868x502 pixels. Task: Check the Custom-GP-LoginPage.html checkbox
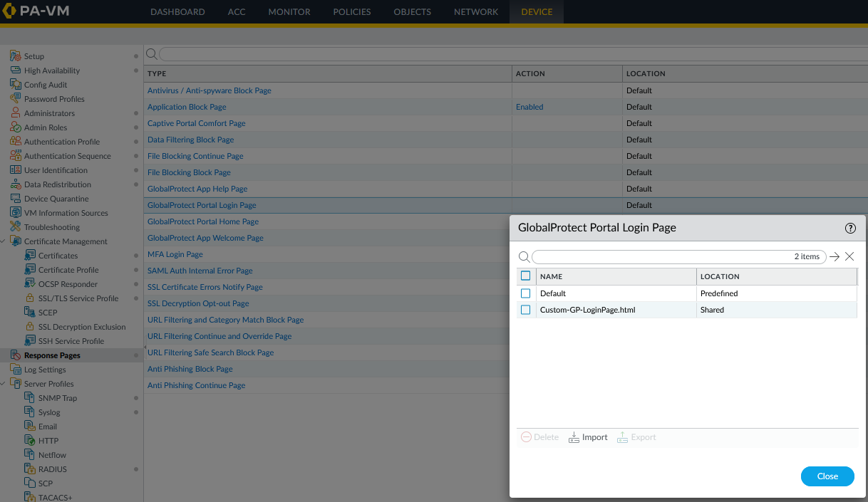coord(526,309)
